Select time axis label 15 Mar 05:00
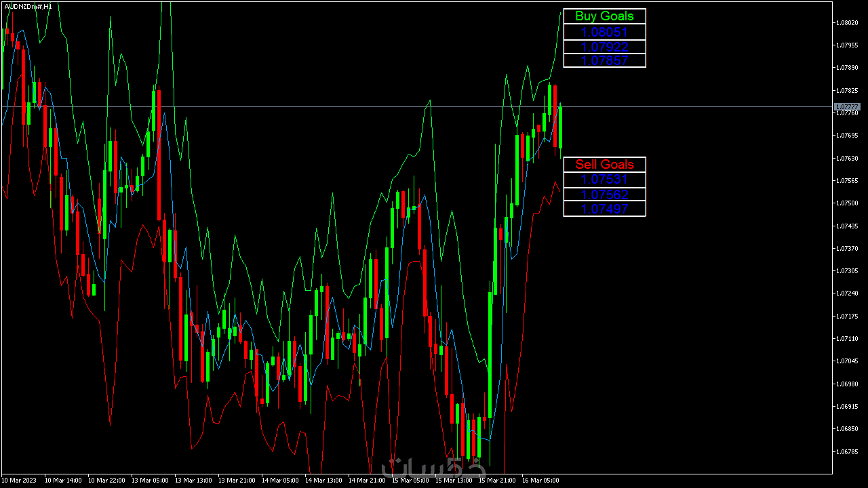 [x=411, y=481]
